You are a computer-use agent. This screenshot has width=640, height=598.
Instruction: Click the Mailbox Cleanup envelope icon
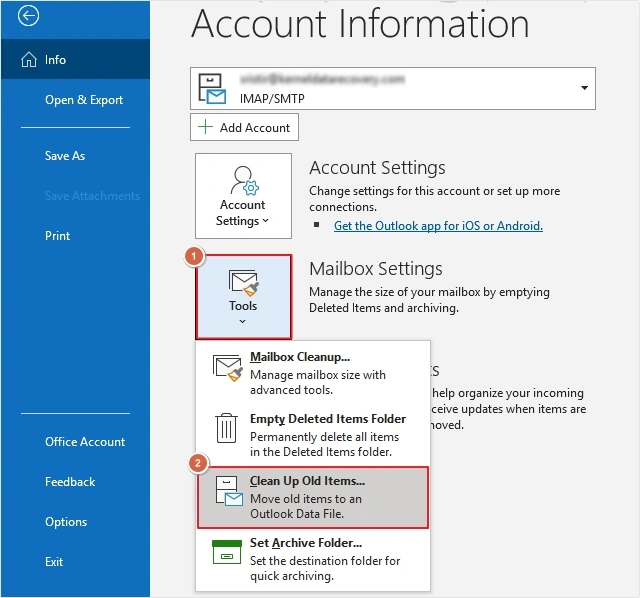pyautogui.click(x=227, y=368)
